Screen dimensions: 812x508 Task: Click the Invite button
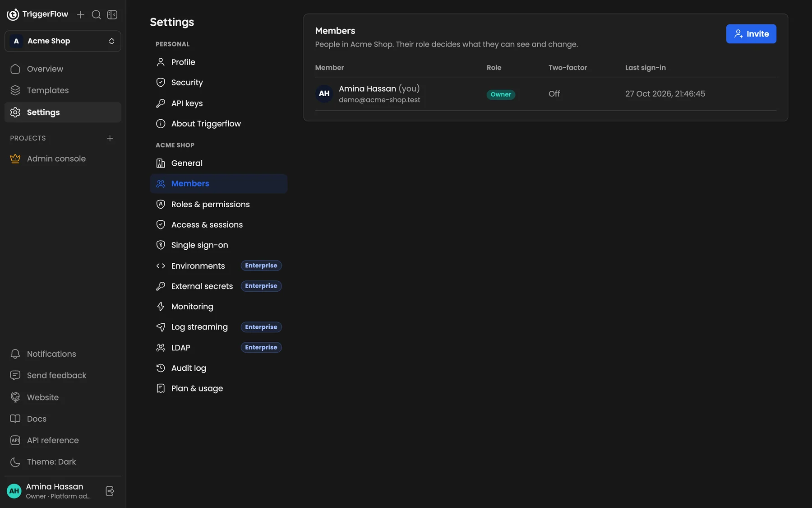click(751, 34)
